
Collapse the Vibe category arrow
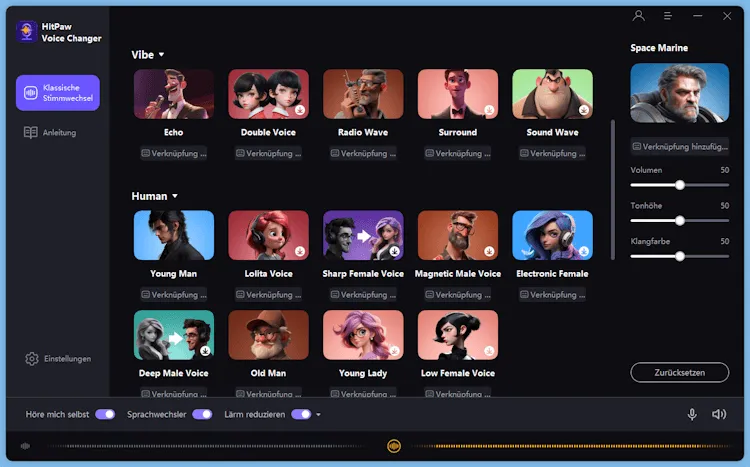[x=161, y=55]
